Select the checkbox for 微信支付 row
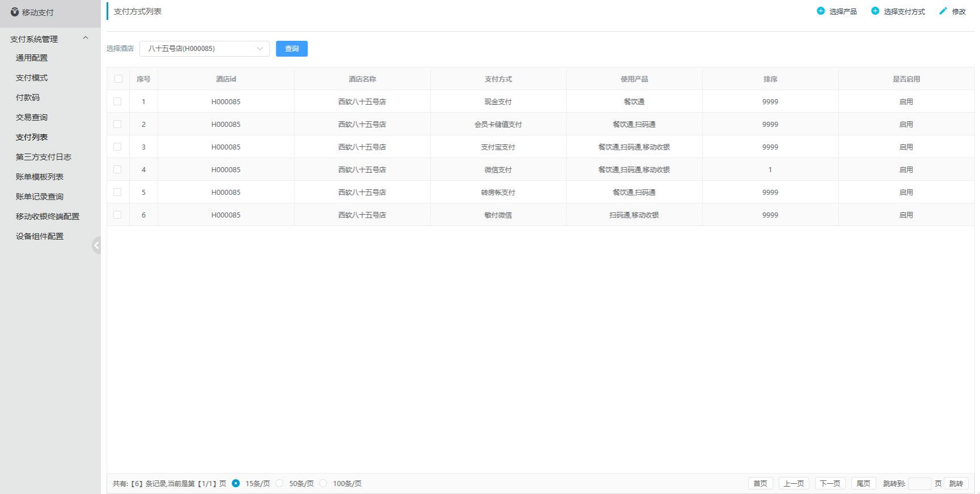980x494 pixels. click(x=117, y=169)
